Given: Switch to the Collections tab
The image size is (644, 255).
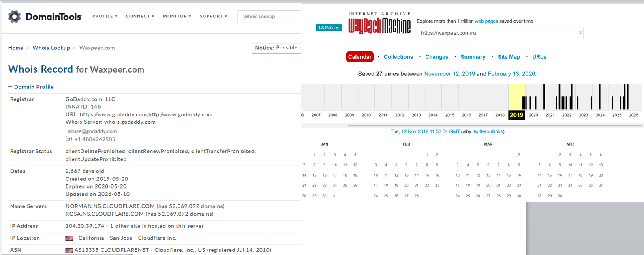Looking at the screenshot, I should (x=398, y=57).
